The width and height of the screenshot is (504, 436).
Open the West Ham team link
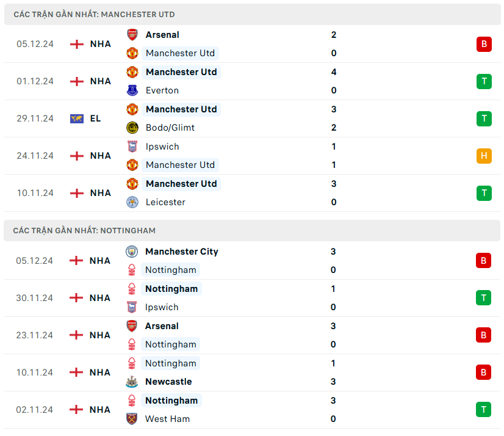tap(167, 419)
